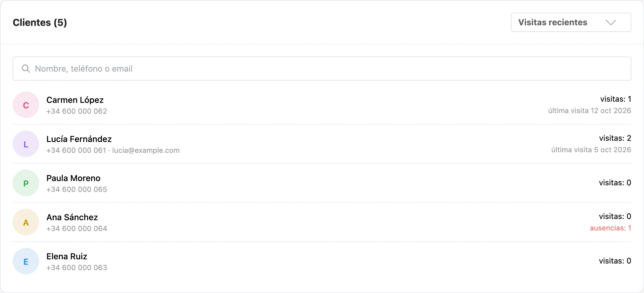The image size is (644, 293).
Task: Click the magnifying glass search icon
Action: (26, 69)
